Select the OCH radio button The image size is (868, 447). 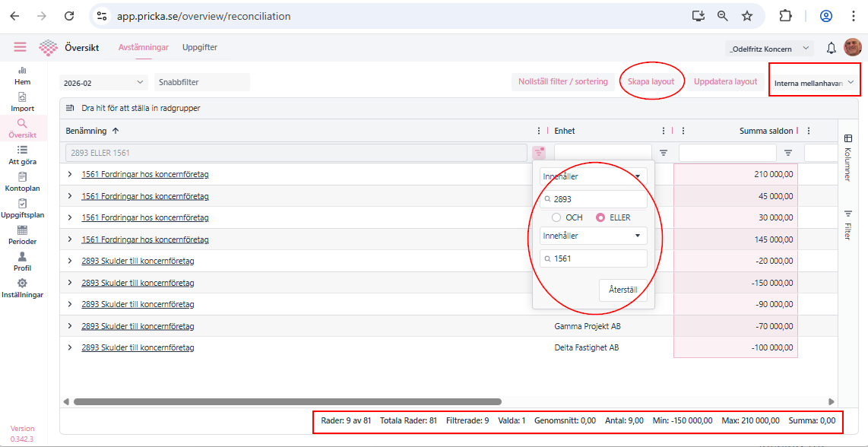click(556, 217)
